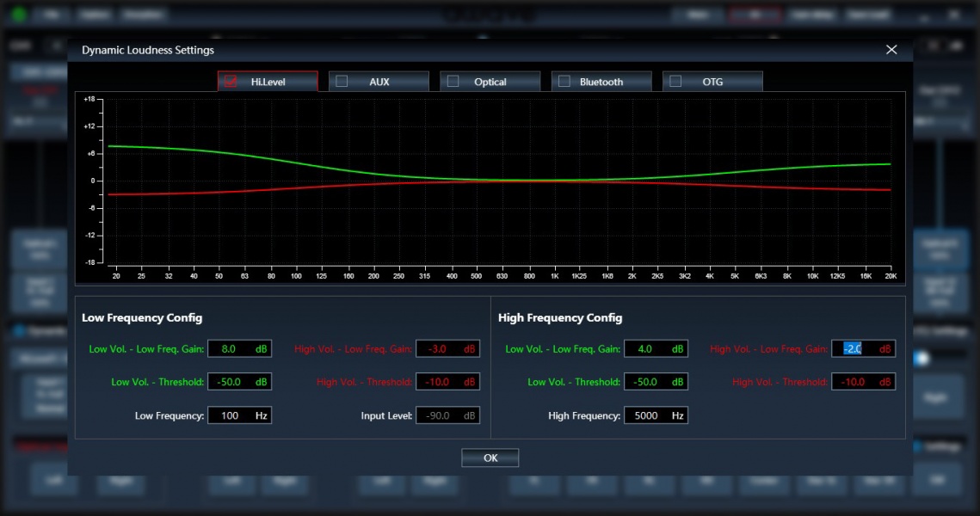
Task: Edit low config Low Vol. Threshold -50.0 field
Action: (239, 382)
